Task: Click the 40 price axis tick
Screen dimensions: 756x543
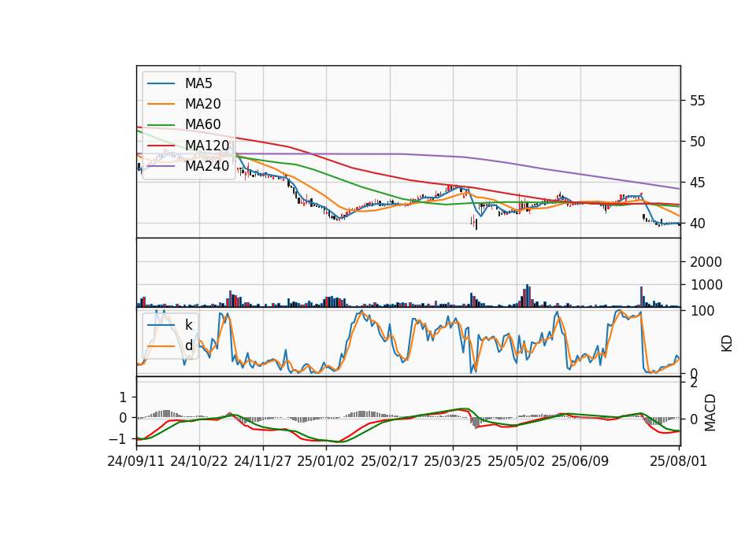Action: click(x=697, y=223)
